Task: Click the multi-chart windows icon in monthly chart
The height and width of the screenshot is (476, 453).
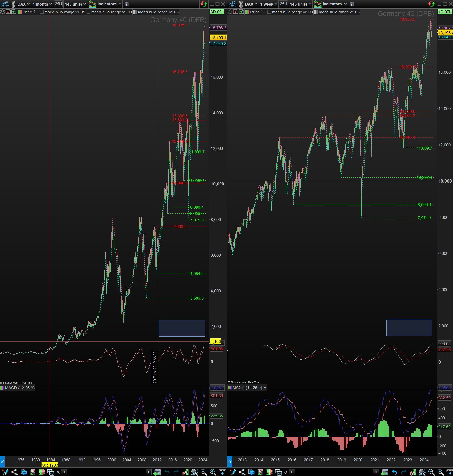Action: pyautogui.click(x=51, y=472)
